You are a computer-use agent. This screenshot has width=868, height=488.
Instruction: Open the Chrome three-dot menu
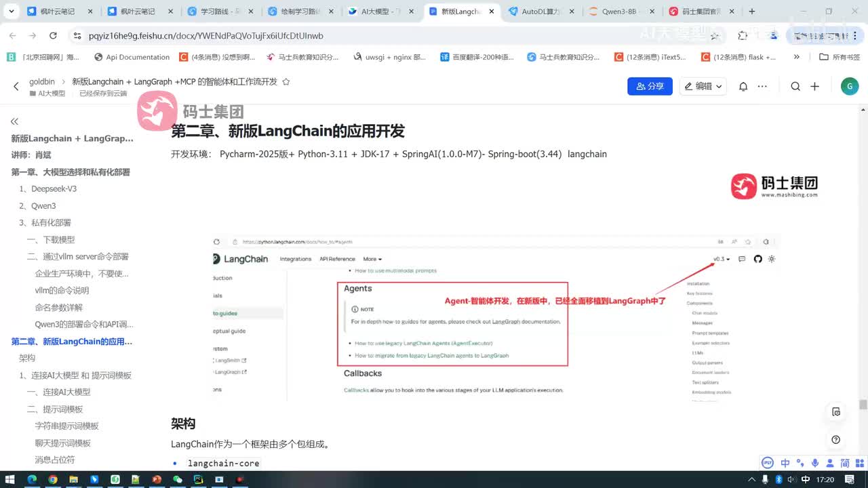[856, 36]
